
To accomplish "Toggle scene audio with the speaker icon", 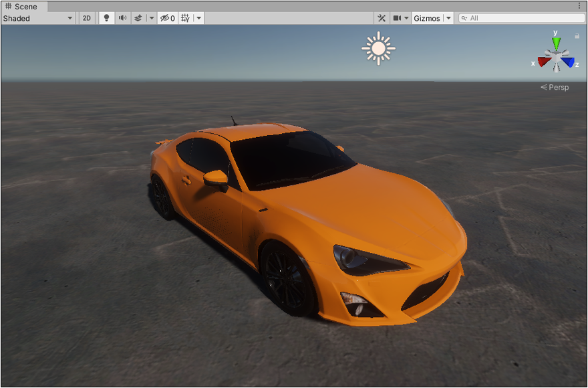I will click(x=122, y=18).
